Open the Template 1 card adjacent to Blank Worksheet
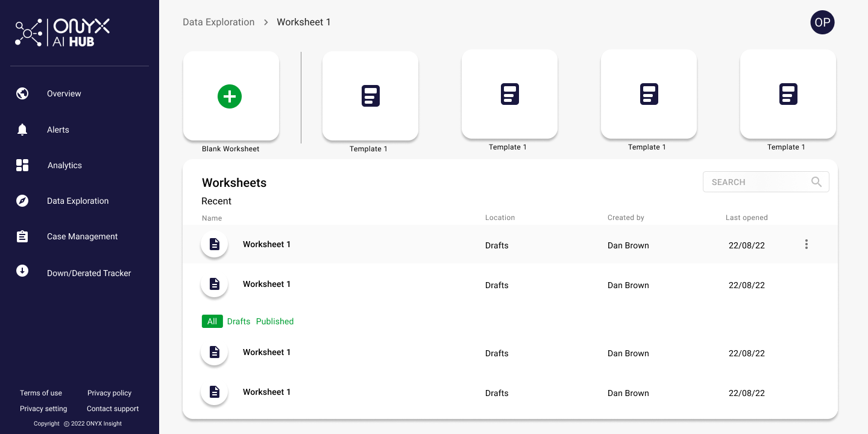 click(x=370, y=96)
